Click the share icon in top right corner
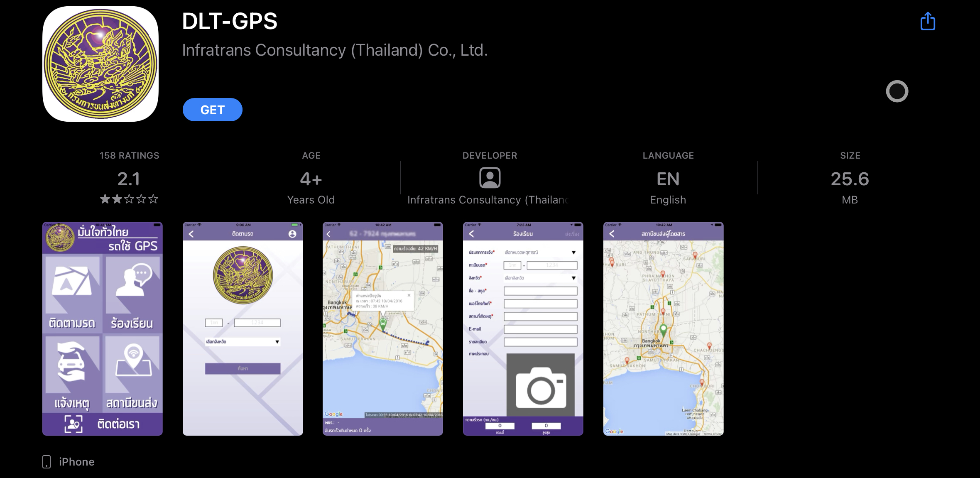The image size is (980, 478). (x=928, y=21)
